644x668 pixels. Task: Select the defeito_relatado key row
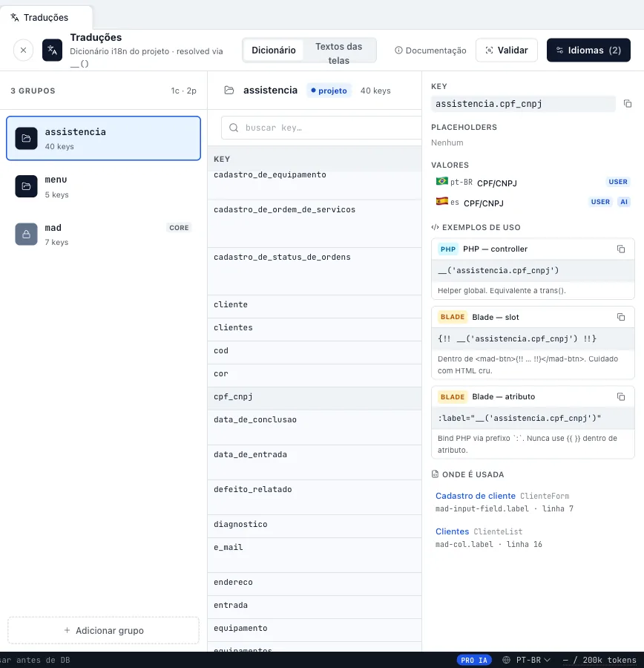tap(315, 497)
